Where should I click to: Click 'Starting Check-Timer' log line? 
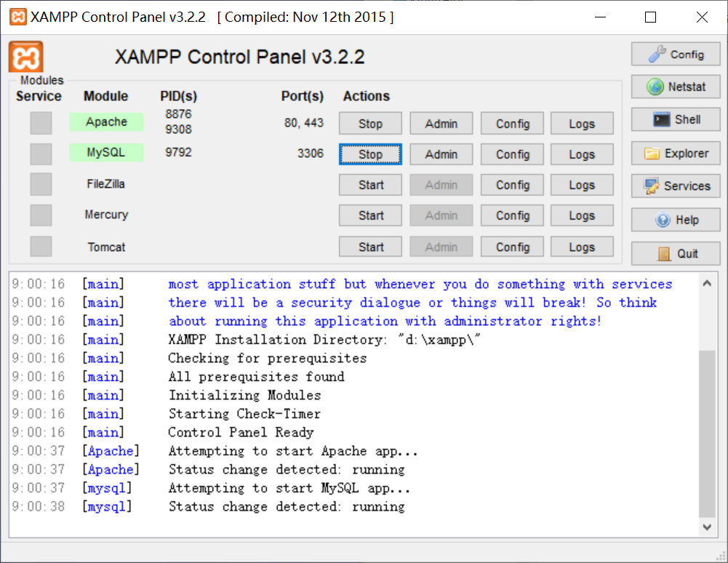(x=244, y=413)
